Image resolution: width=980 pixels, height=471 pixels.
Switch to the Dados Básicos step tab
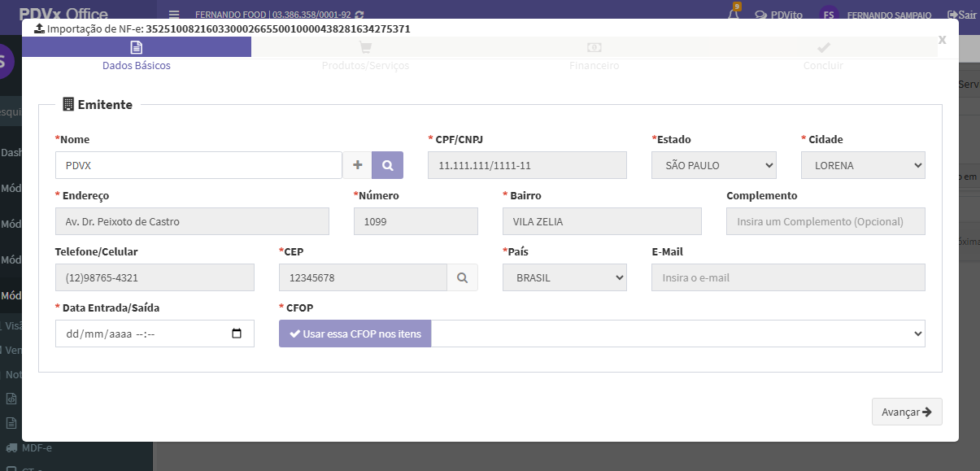[x=137, y=55]
